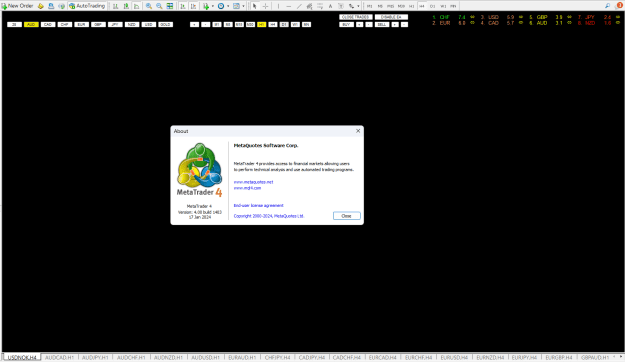Switch to the CADJPY,H4 chart tab
625x362 pixels.
(312, 358)
